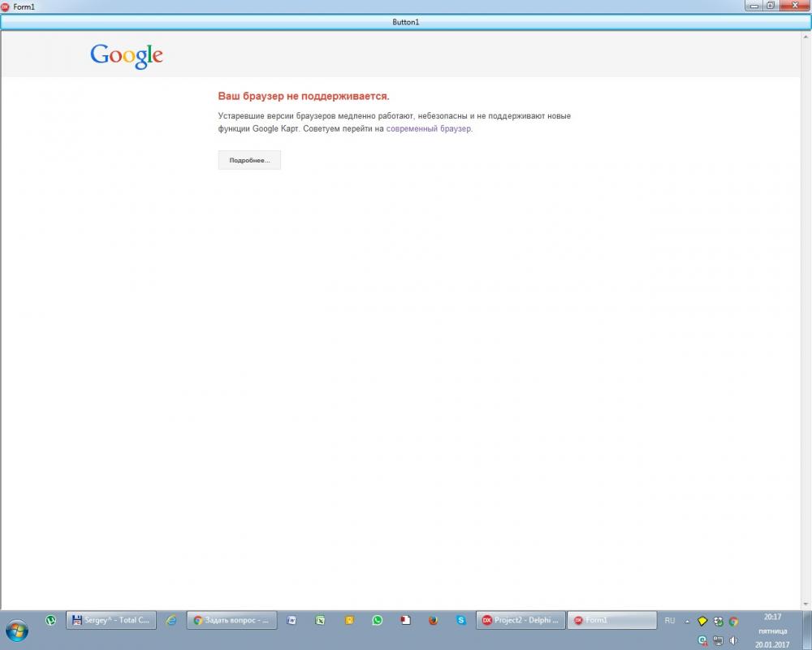Screen dimensions: 812x650
Task: Launch Internet Explorer from taskbar
Action: (x=171, y=620)
